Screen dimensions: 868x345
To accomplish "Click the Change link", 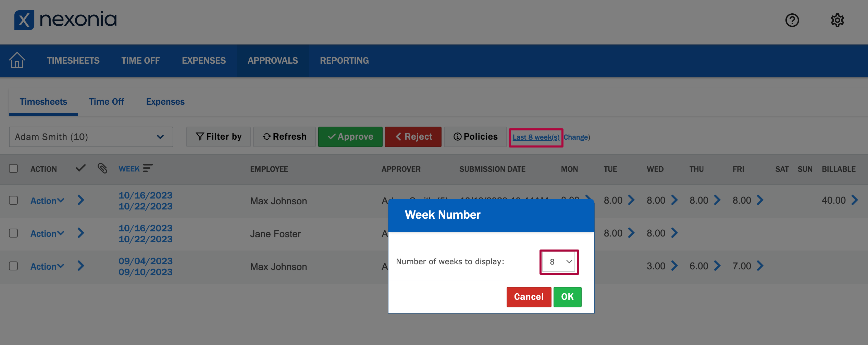I will [x=576, y=137].
